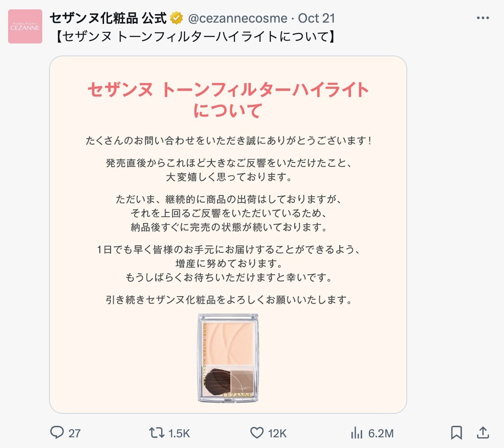Click the 27 reply count
Image resolution: width=504 pixels, height=448 pixels.
pos(74,433)
